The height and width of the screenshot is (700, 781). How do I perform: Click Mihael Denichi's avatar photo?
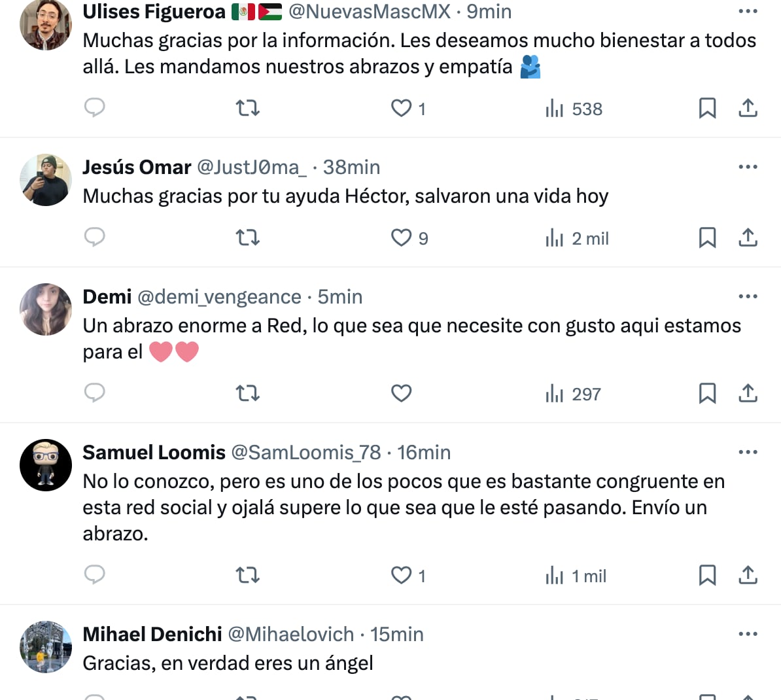pyautogui.click(x=46, y=646)
